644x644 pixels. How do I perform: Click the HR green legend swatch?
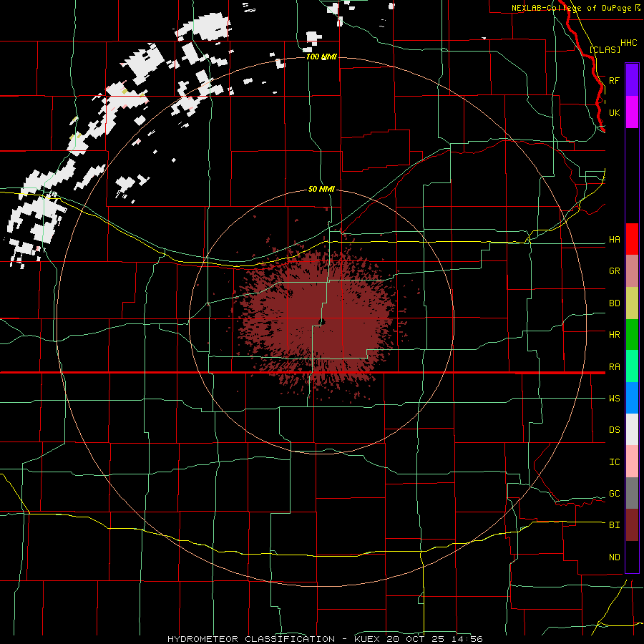coord(632,334)
